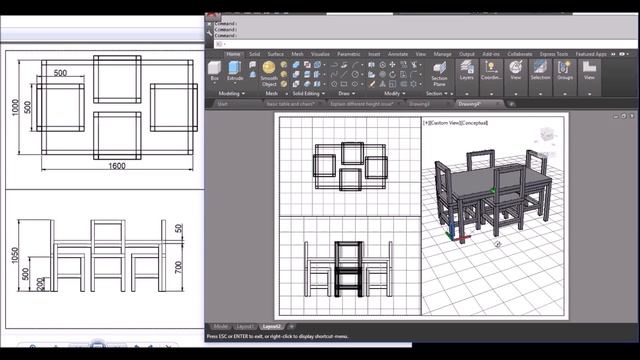The width and height of the screenshot is (640, 360).
Task: Go to the Annotate ribbon tab
Action: (398, 54)
